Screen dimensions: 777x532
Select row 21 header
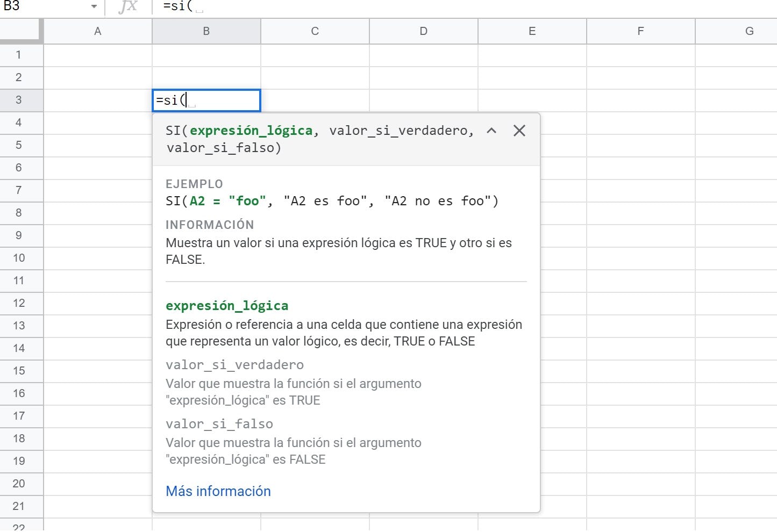[x=19, y=506]
